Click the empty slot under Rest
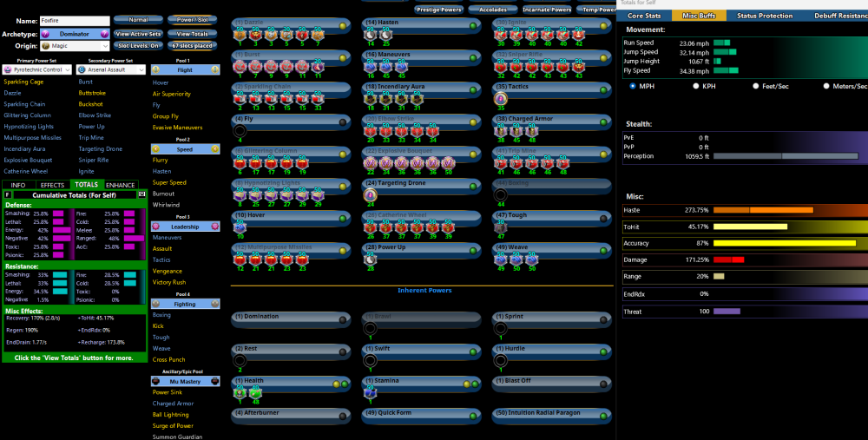Image resolution: width=868 pixels, height=440 pixels. pyautogui.click(x=240, y=360)
